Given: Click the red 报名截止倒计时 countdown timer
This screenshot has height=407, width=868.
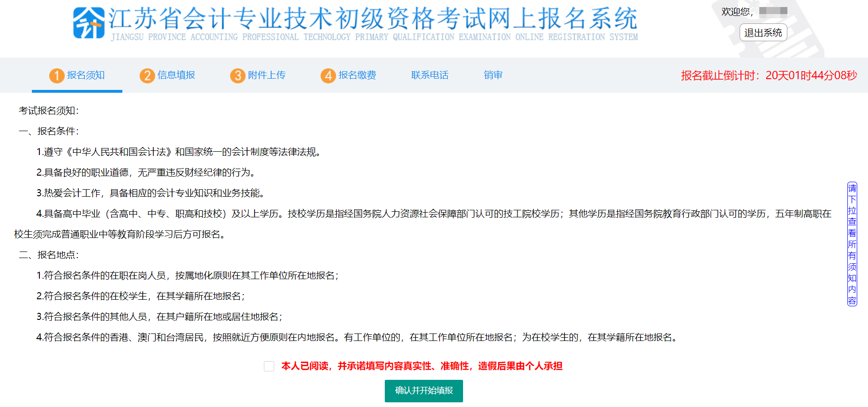Looking at the screenshot, I should 769,75.
